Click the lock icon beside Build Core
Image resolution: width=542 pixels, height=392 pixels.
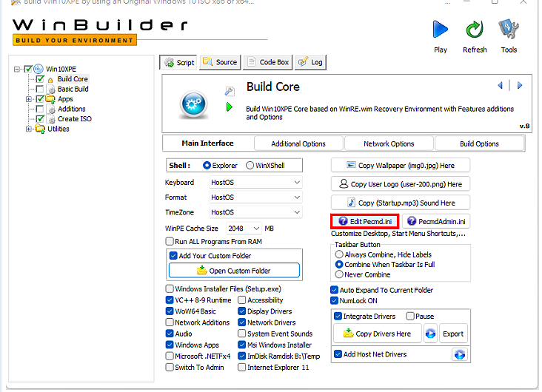pyautogui.click(x=50, y=80)
